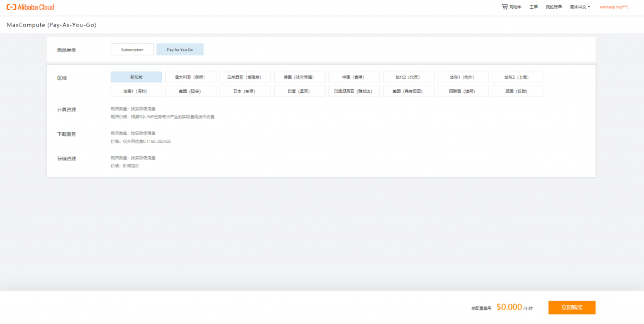Click the orange 立即购买 button

click(572, 307)
